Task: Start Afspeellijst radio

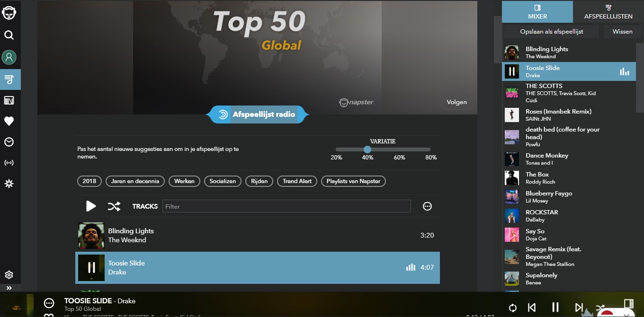Action: pos(257,114)
